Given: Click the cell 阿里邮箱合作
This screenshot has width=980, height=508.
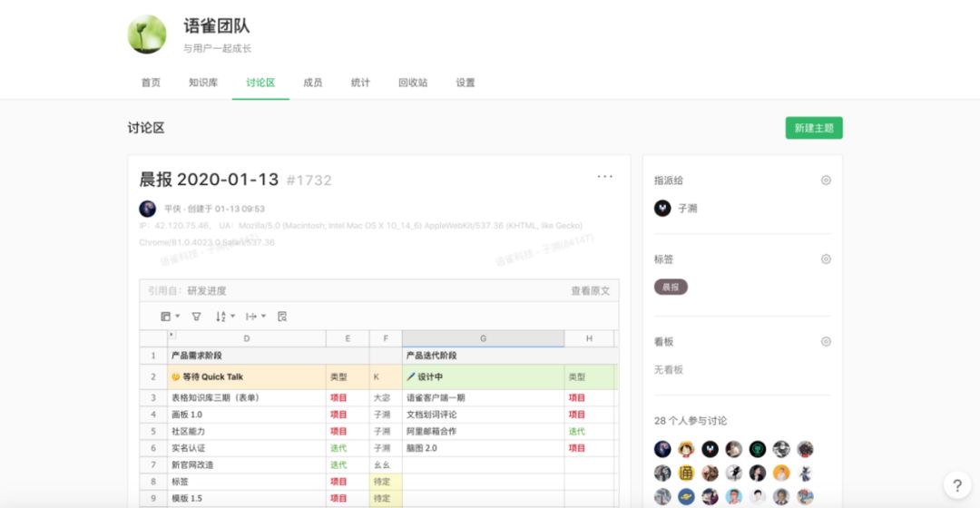Looking at the screenshot, I should click(x=483, y=431).
